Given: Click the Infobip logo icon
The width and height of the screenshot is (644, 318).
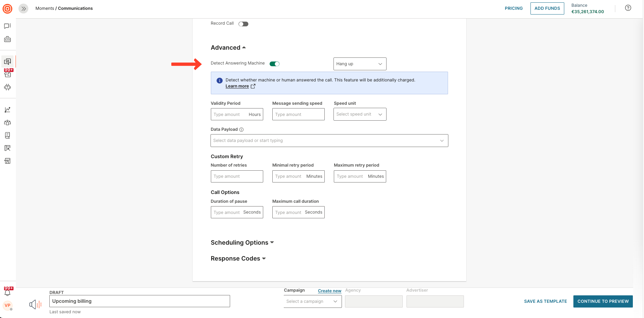Looking at the screenshot, I should point(7,9).
